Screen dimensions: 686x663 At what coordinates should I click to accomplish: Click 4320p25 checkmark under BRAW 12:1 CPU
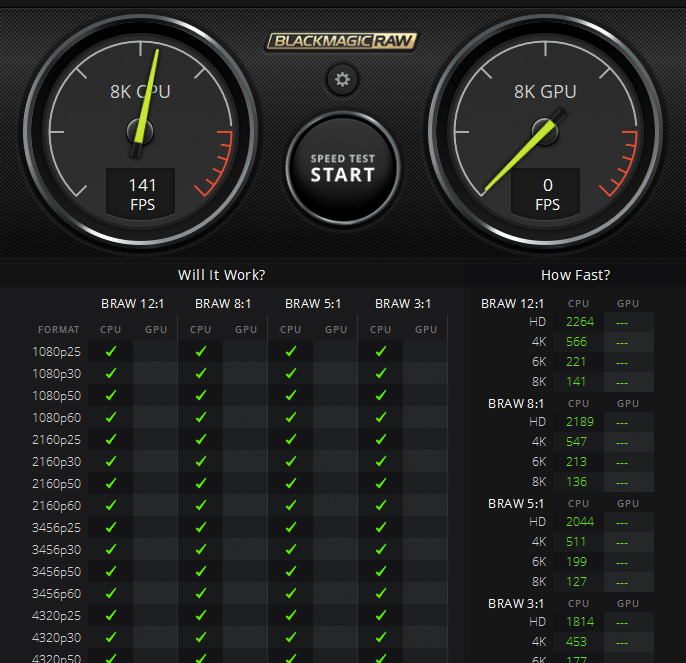point(111,615)
